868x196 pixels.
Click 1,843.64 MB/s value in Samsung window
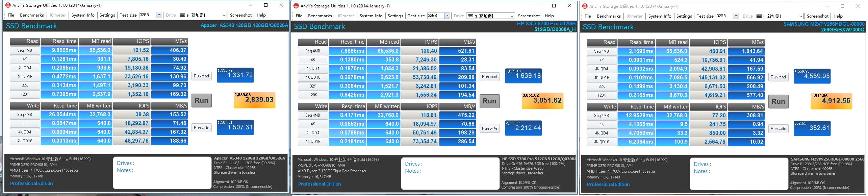746,51
